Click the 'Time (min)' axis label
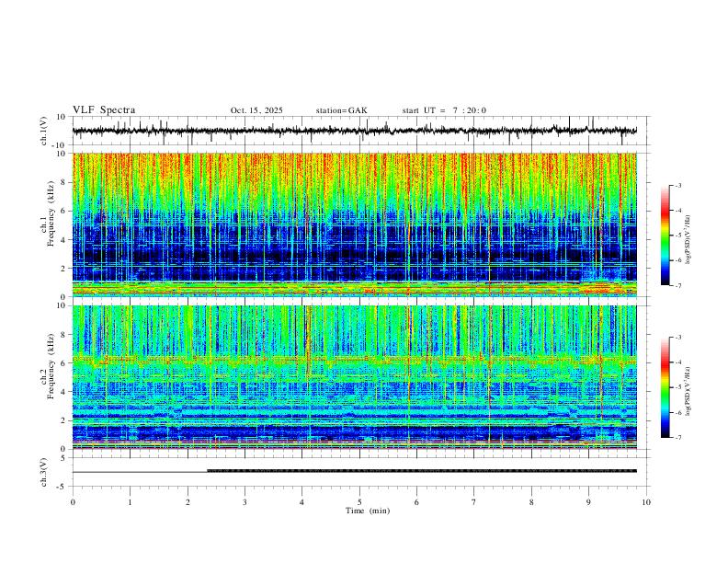The height and width of the screenshot is (563, 728). (x=368, y=511)
